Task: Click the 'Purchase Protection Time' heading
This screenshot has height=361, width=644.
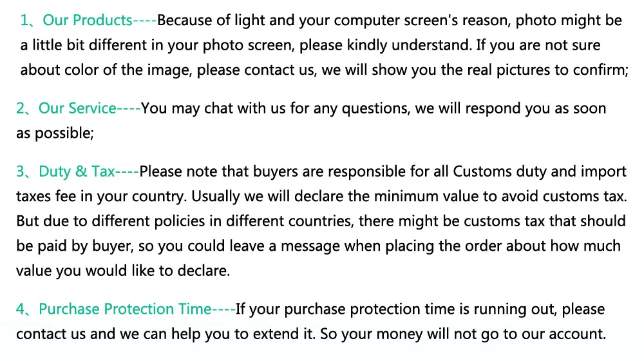Action: [125, 309]
